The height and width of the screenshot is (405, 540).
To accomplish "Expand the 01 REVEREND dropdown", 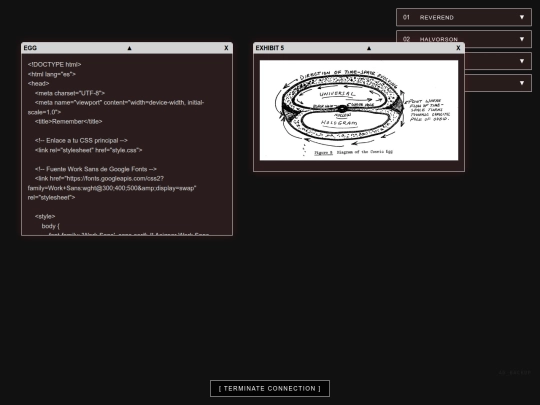I will [x=464, y=17].
